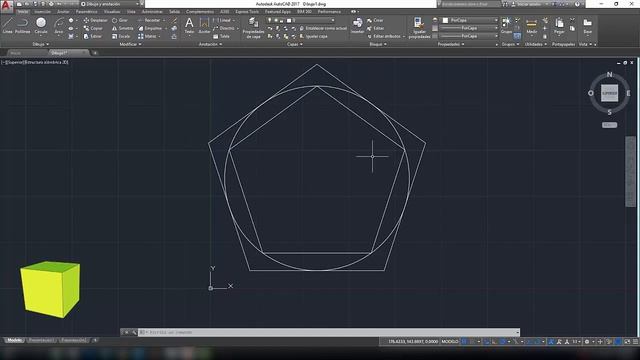Use the Empalme (fillet) tool
Viewport: 640px width, 360px height.
tap(150, 28)
